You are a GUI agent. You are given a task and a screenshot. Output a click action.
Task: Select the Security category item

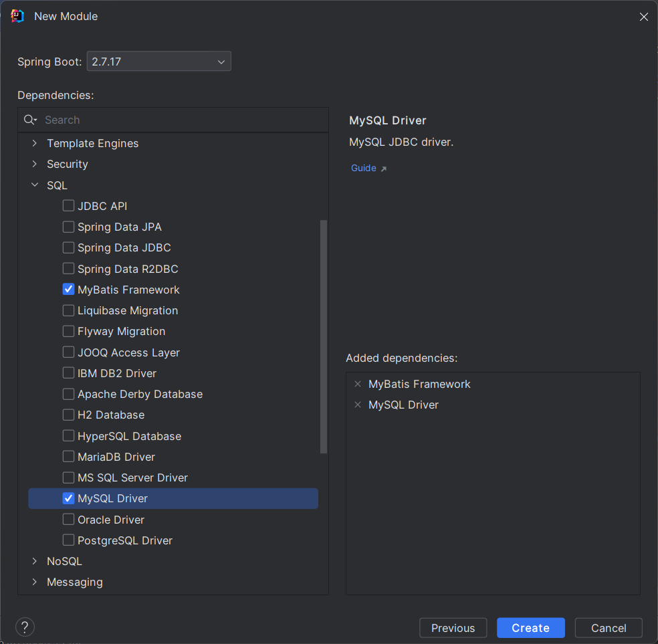pos(68,164)
